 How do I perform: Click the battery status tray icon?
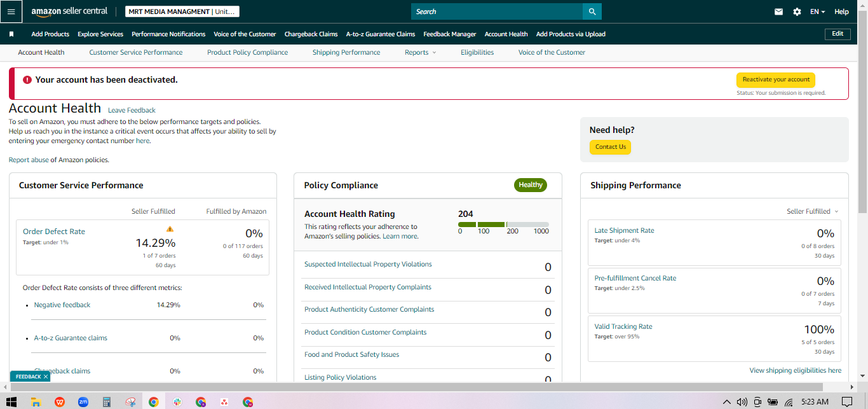pos(773,402)
